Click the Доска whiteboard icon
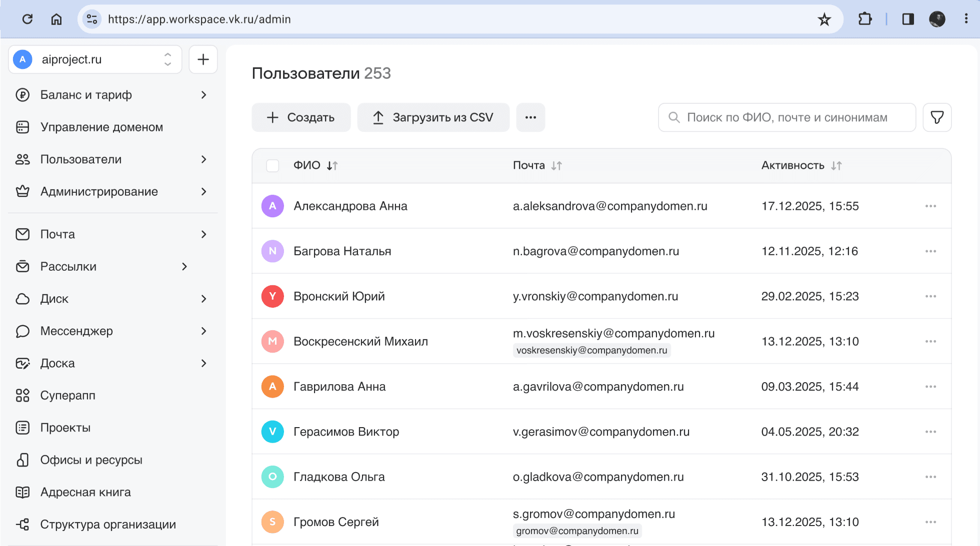980x546 pixels. tap(22, 363)
